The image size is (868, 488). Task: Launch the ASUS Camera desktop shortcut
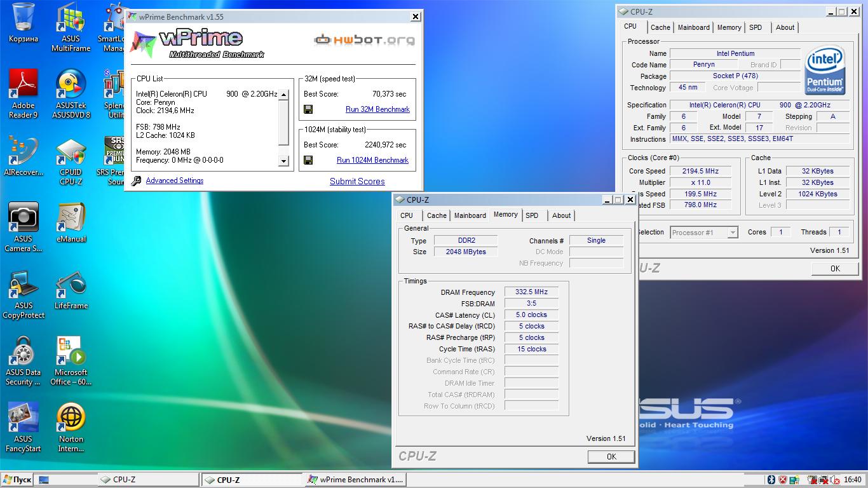[24, 227]
